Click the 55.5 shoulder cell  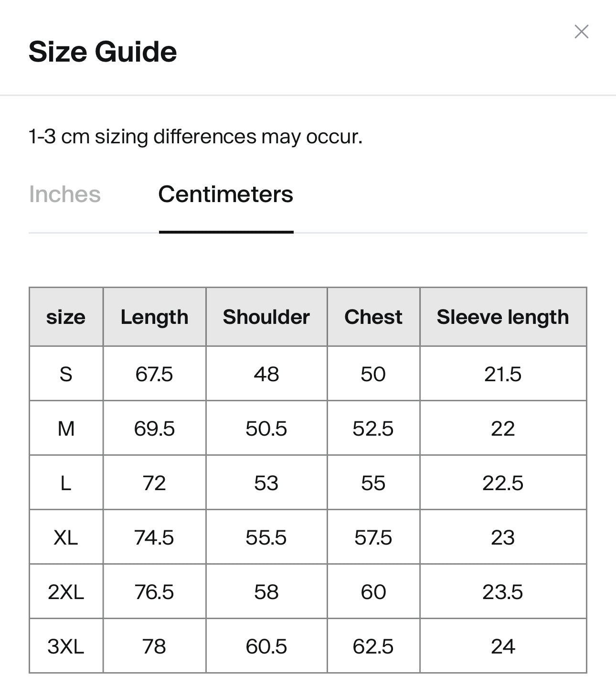pyautogui.click(x=266, y=537)
